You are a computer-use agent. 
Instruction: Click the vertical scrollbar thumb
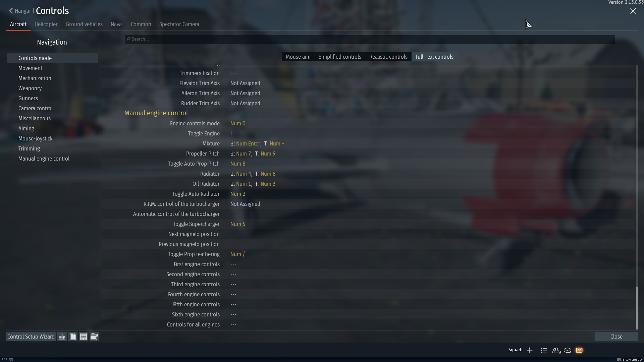(x=637, y=308)
